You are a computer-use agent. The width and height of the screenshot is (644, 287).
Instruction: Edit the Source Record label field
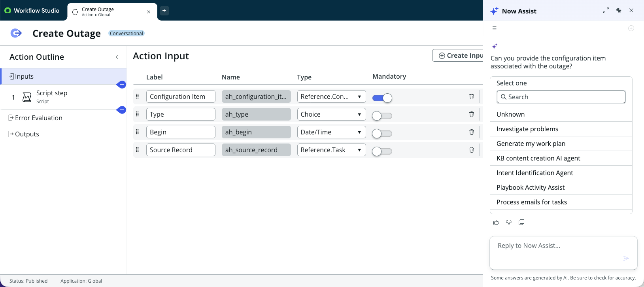pos(181,150)
